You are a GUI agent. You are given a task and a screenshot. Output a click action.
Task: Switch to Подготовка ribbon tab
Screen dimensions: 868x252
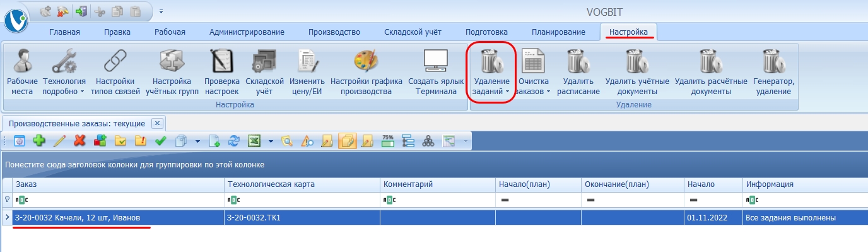pyautogui.click(x=486, y=32)
